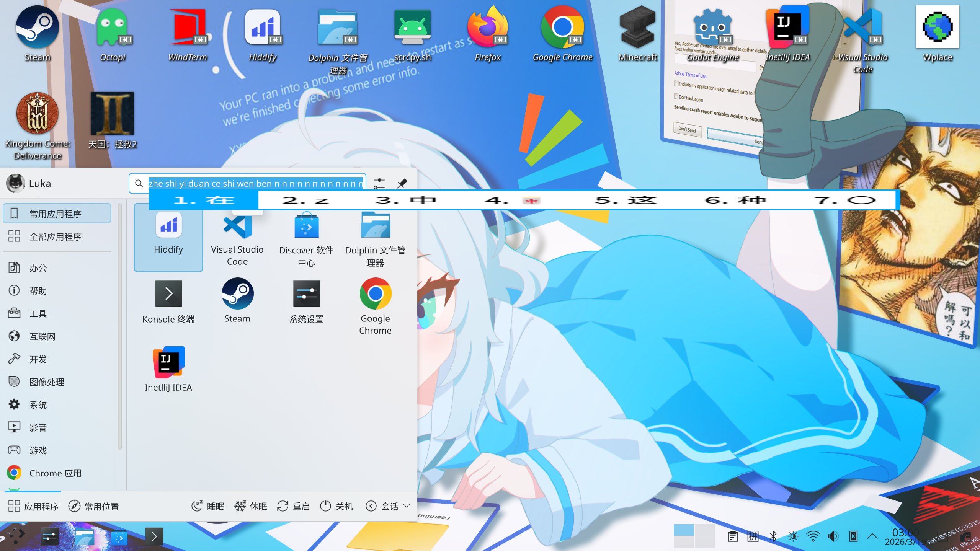The height and width of the screenshot is (551, 980).
Task: Open the volume control in the tray
Action: pyautogui.click(x=833, y=536)
